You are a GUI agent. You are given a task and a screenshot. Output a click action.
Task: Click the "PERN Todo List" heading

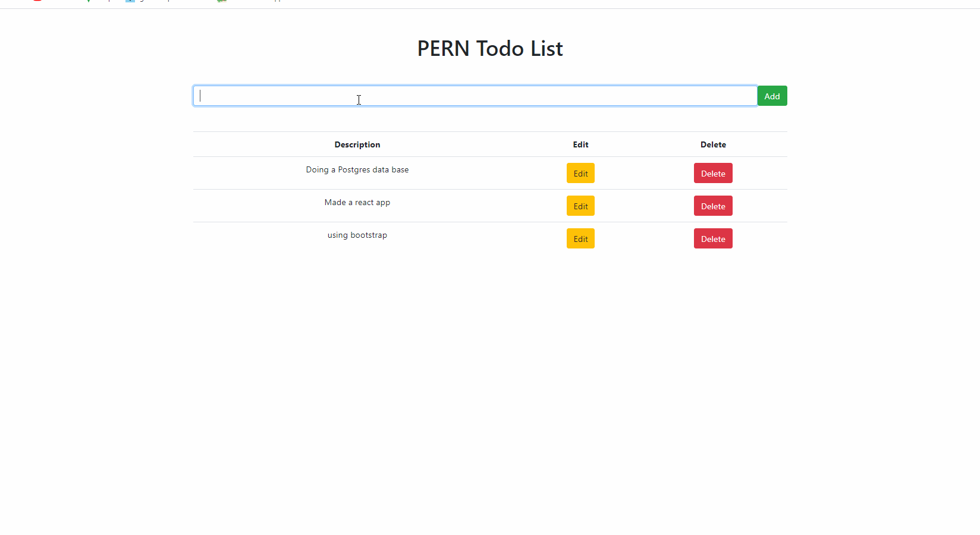pos(490,48)
